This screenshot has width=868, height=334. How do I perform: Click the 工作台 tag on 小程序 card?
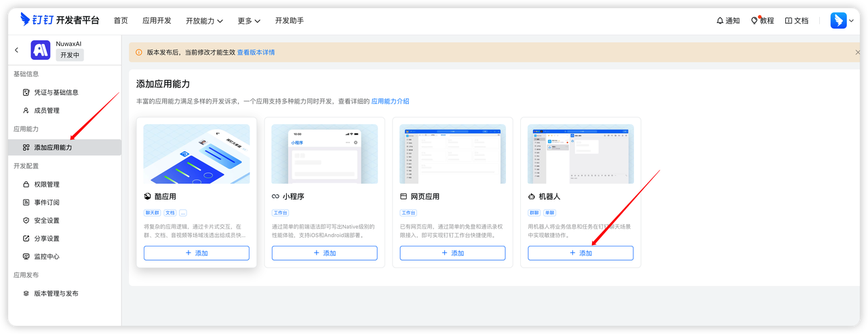[x=280, y=212]
